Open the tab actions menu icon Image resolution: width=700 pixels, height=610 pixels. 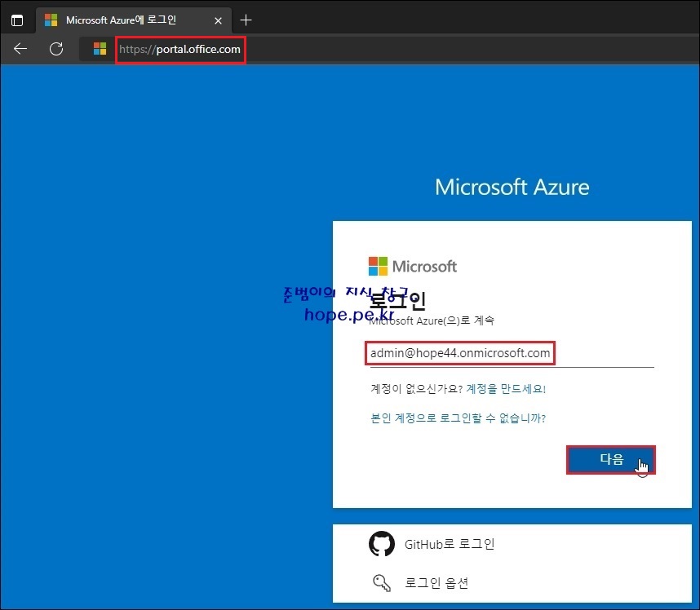tap(17, 20)
